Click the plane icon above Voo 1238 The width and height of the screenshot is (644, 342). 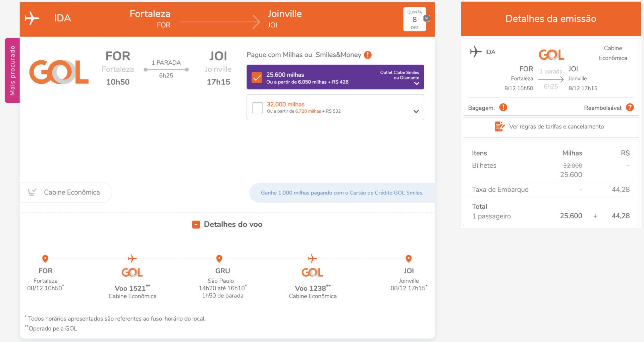pyautogui.click(x=312, y=259)
